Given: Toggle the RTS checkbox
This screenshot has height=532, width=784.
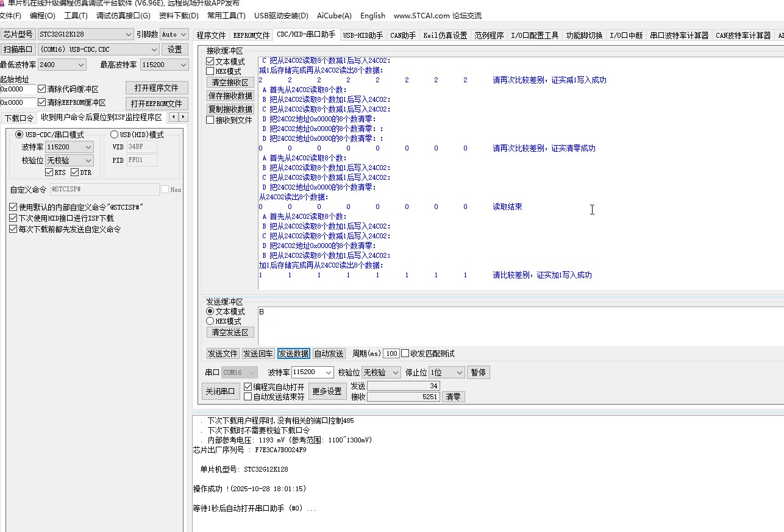Looking at the screenshot, I should (x=49, y=172).
